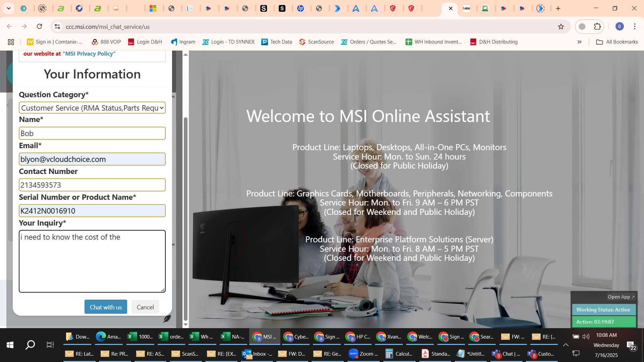Expand hidden bookmarks chevron
Viewport: 644px width, 362px height.
[579, 42]
